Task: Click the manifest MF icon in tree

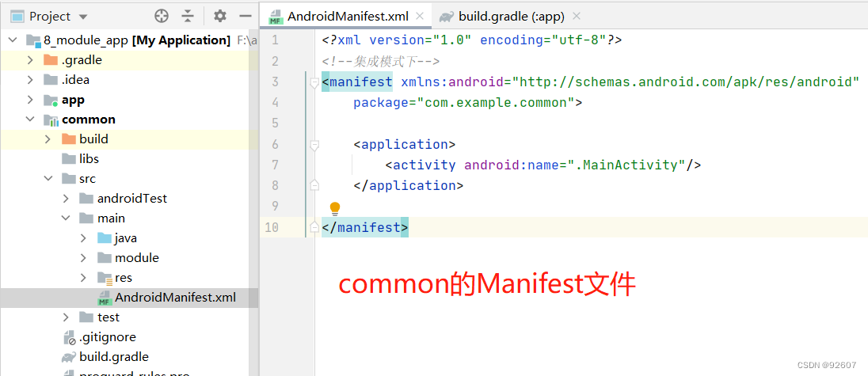Action: click(104, 298)
